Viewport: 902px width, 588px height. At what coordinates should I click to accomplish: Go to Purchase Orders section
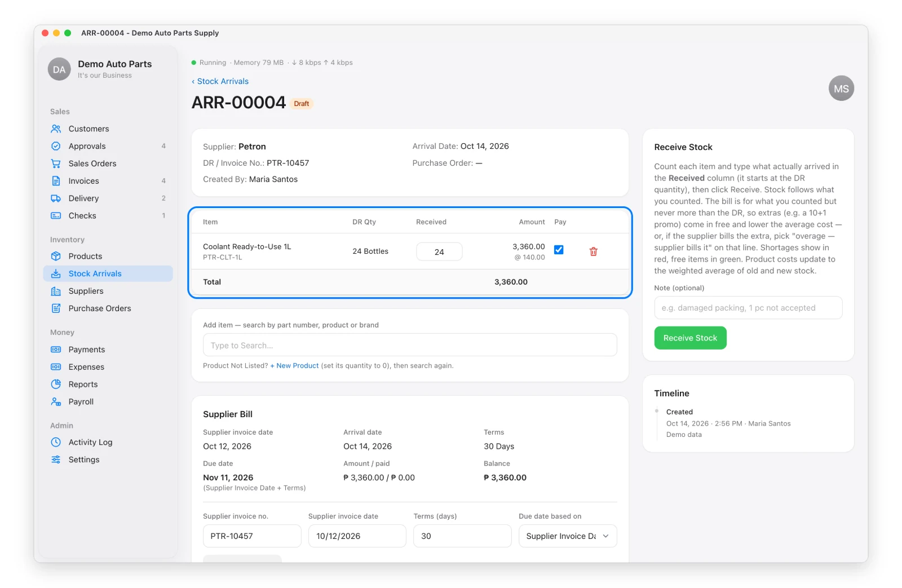pos(108,308)
